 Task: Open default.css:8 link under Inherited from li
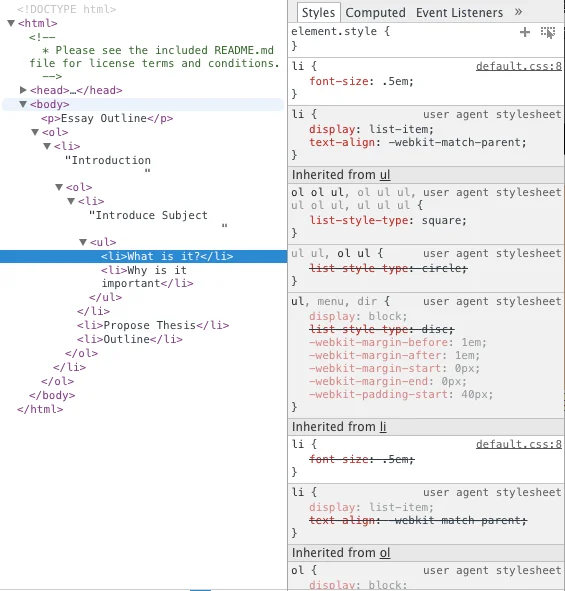(519, 444)
